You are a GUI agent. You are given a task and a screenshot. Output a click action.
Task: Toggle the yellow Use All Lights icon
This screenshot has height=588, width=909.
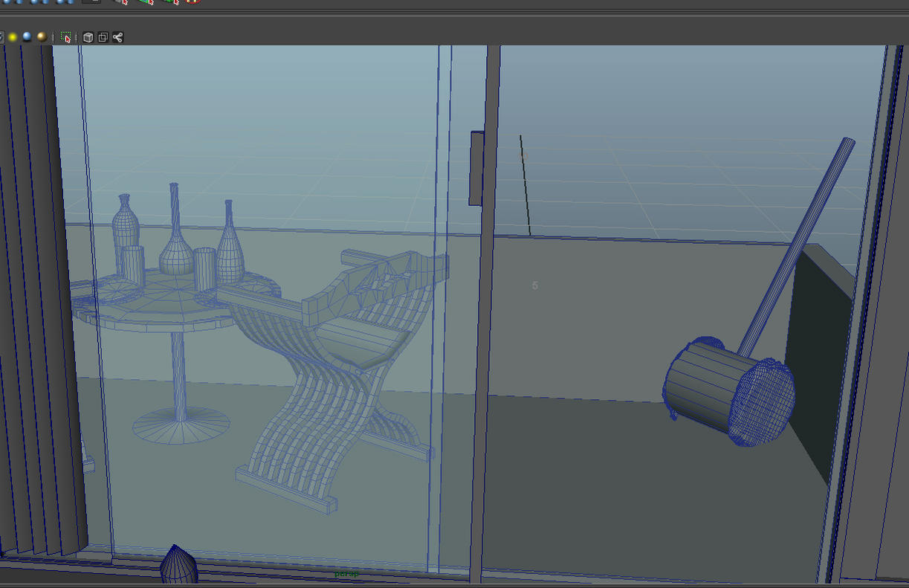[x=13, y=37]
